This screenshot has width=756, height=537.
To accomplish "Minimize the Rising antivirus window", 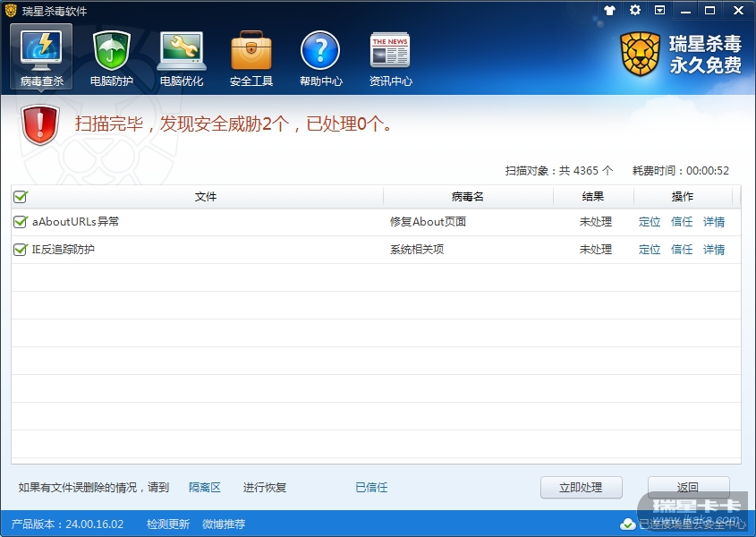I will pos(685,11).
